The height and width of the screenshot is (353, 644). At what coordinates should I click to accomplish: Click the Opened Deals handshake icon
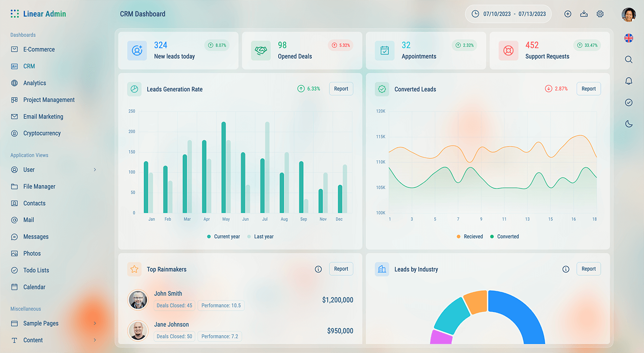tap(261, 51)
